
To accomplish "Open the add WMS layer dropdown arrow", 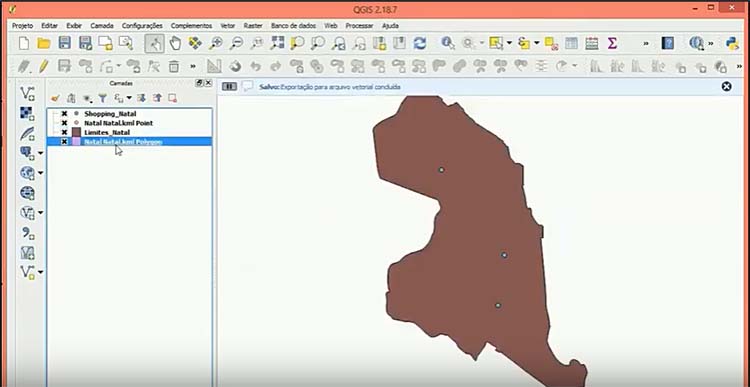I will tap(41, 173).
